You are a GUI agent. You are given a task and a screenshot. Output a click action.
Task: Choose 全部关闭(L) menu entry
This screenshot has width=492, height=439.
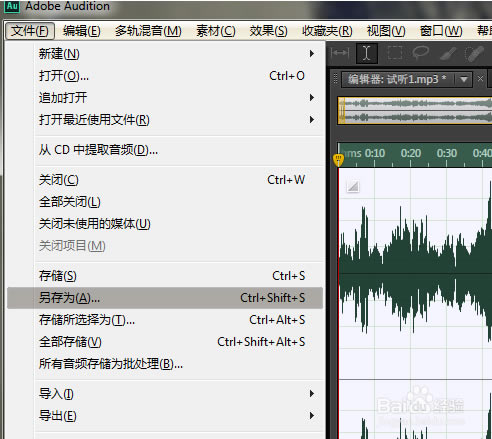tap(165, 202)
